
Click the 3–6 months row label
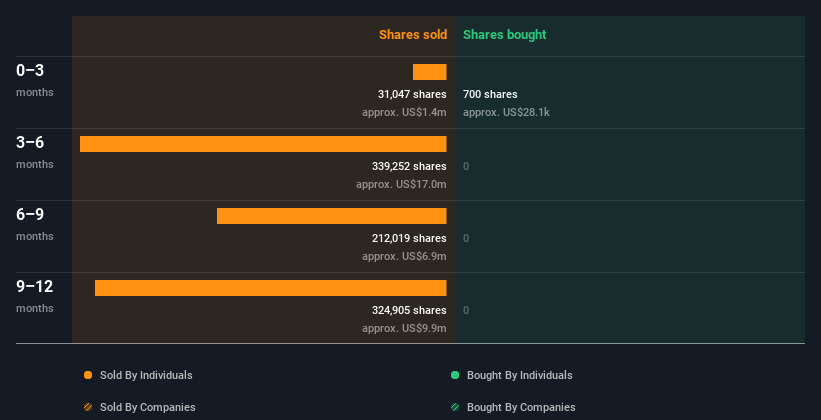tap(35, 152)
